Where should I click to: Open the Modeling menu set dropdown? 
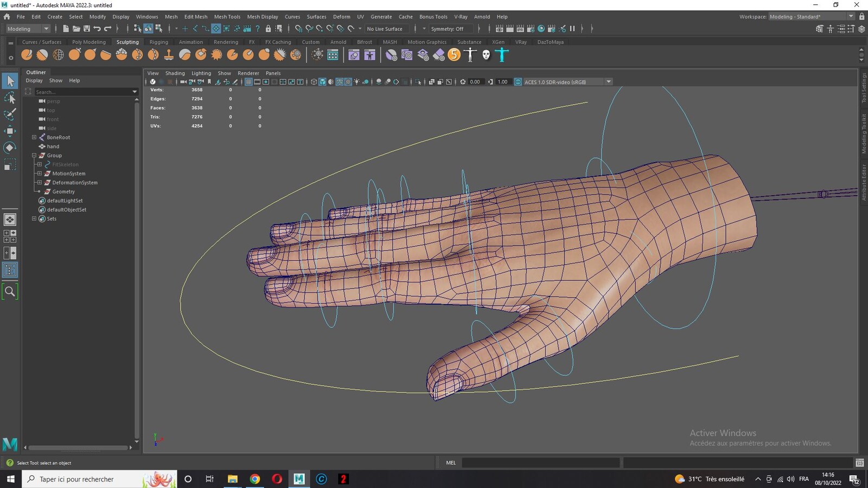[28, 29]
